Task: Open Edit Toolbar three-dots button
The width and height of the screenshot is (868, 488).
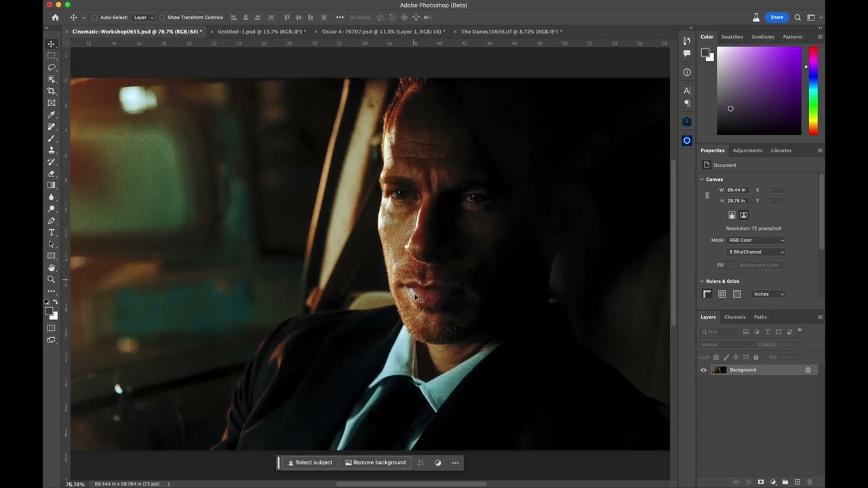Action: (x=51, y=291)
